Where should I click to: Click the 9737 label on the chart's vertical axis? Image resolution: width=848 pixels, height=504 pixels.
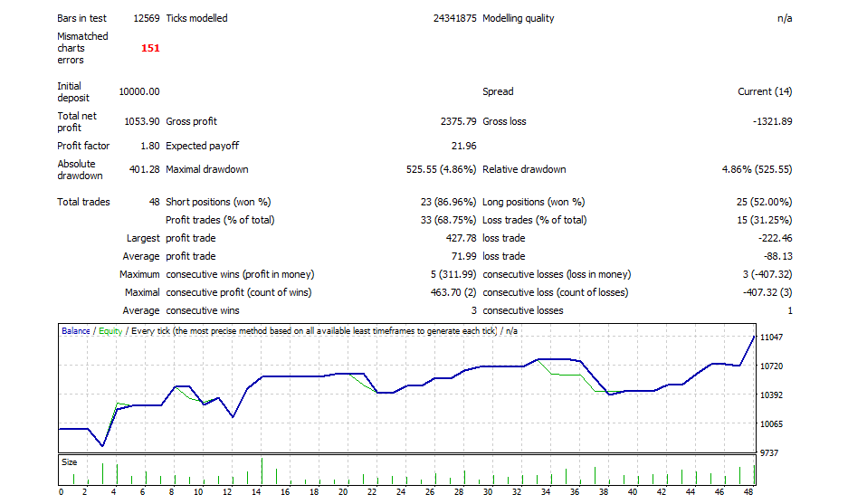click(771, 452)
